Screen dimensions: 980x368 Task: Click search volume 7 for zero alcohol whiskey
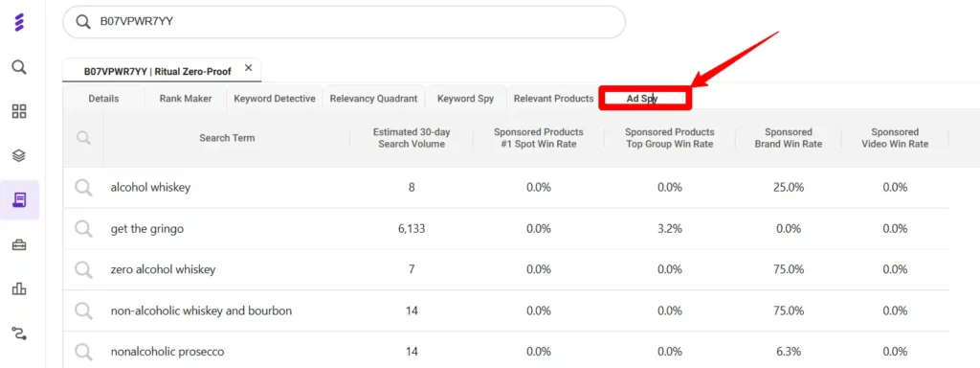[x=412, y=269]
